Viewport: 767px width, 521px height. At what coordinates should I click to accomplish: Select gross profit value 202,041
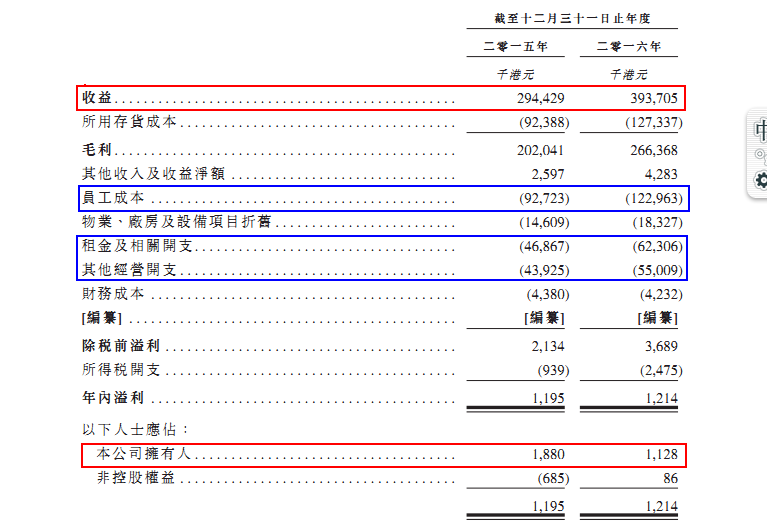pyautogui.click(x=541, y=150)
